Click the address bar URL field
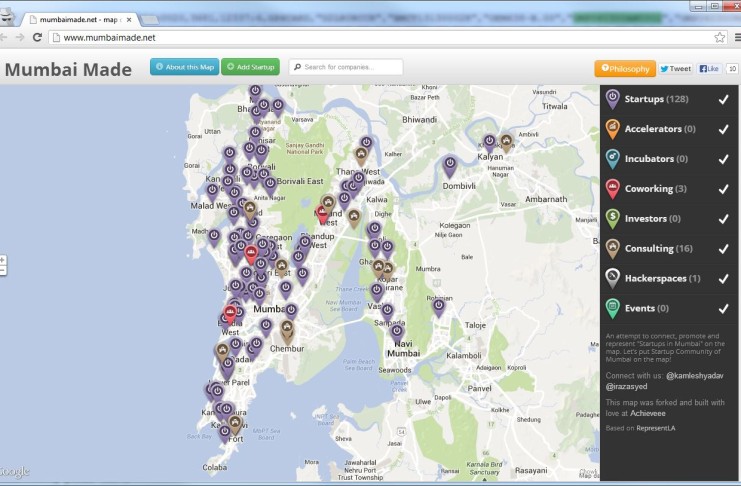 click(x=388, y=37)
